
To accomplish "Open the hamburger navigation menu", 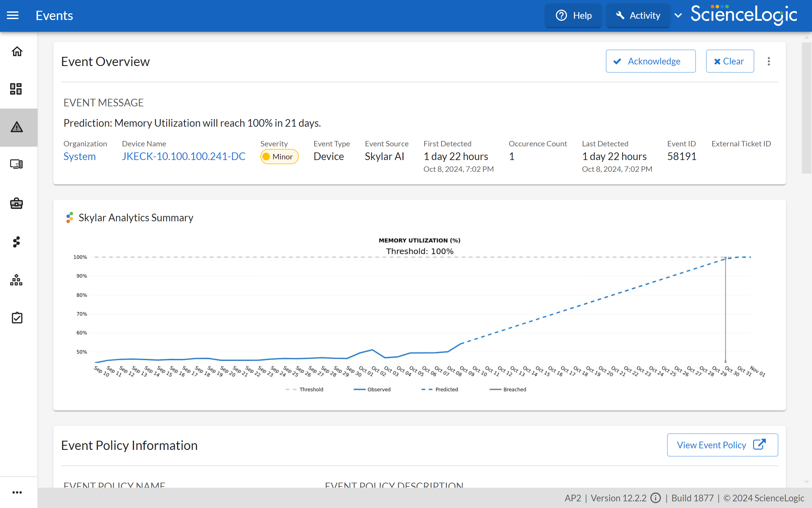I will tap(13, 16).
